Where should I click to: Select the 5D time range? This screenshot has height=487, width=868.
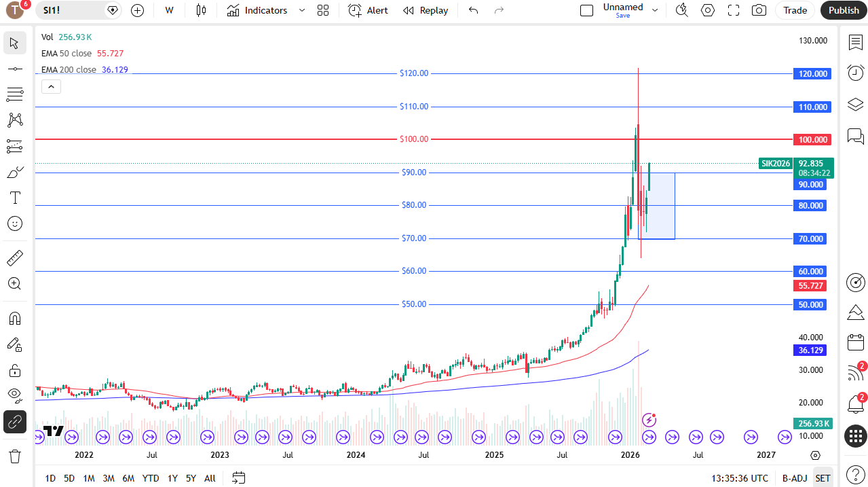(69, 478)
